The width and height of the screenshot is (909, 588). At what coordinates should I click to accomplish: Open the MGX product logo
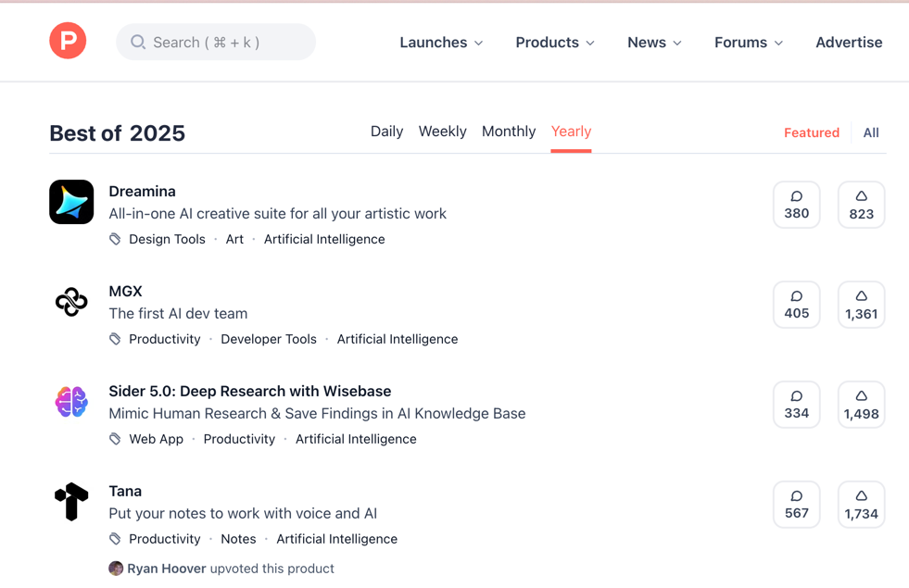click(x=71, y=302)
